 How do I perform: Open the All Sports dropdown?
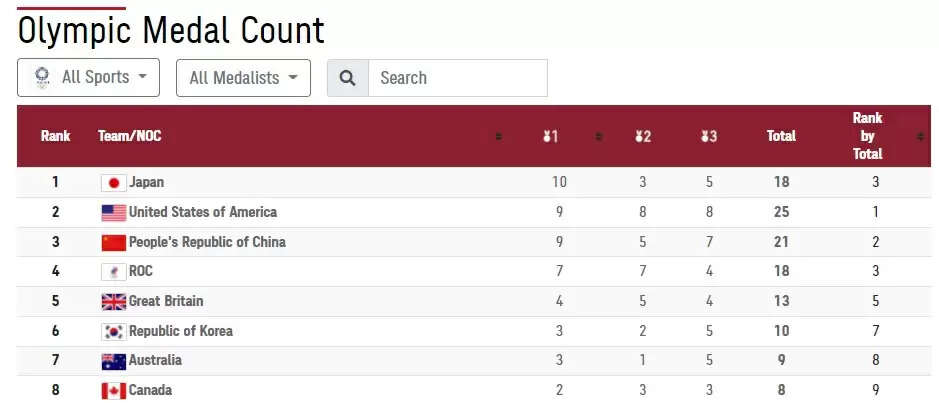point(88,77)
